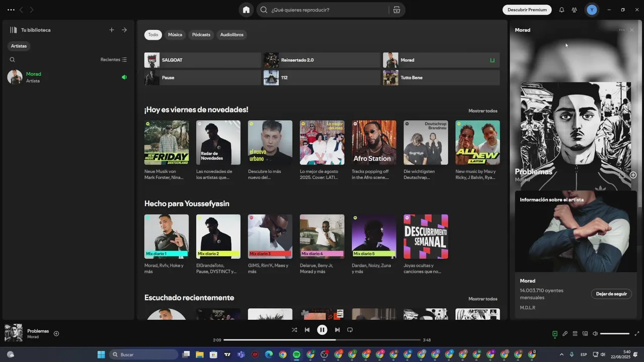
Task: Go to Spotify home via house icon
Action: pos(246,10)
